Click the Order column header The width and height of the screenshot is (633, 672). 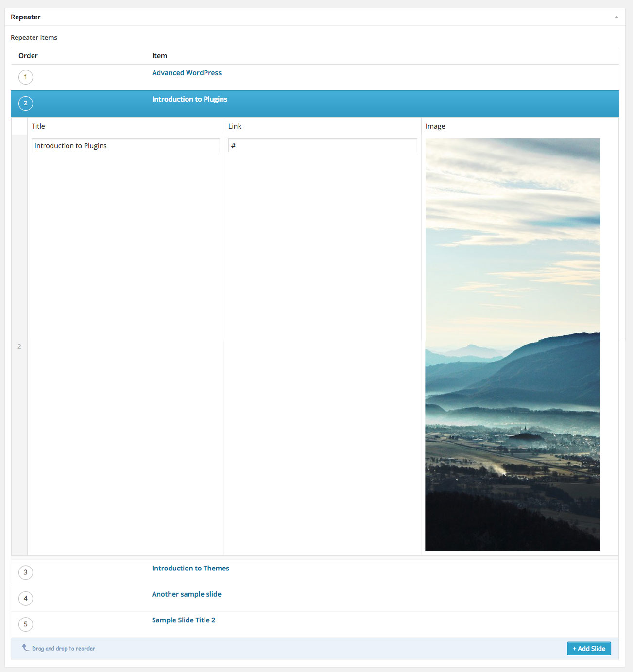[28, 55]
